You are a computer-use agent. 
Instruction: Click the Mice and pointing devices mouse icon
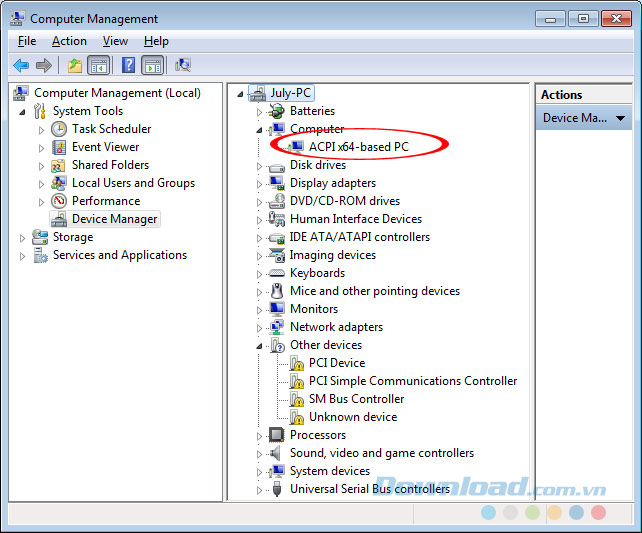(x=277, y=291)
